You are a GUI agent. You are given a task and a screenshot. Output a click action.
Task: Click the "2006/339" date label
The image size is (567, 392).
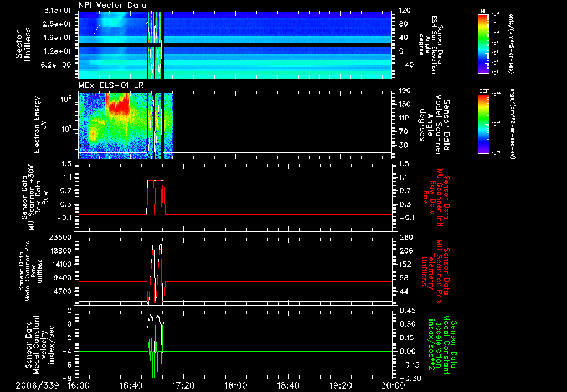37,385
